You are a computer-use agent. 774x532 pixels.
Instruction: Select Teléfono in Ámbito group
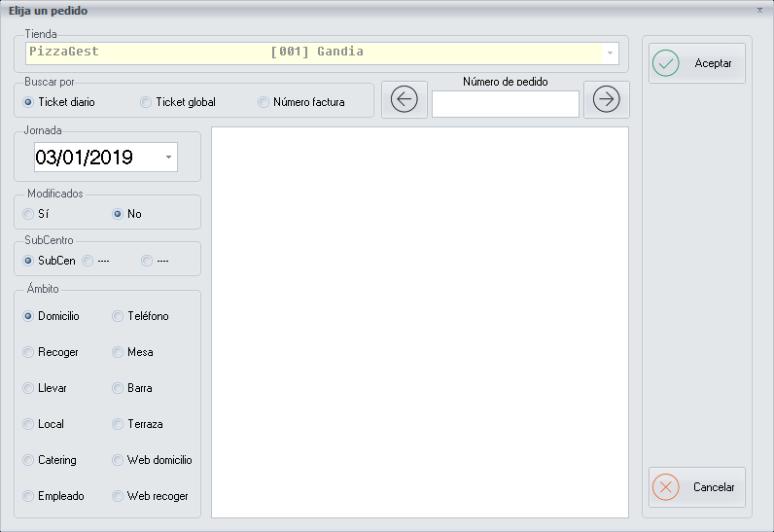tap(118, 316)
